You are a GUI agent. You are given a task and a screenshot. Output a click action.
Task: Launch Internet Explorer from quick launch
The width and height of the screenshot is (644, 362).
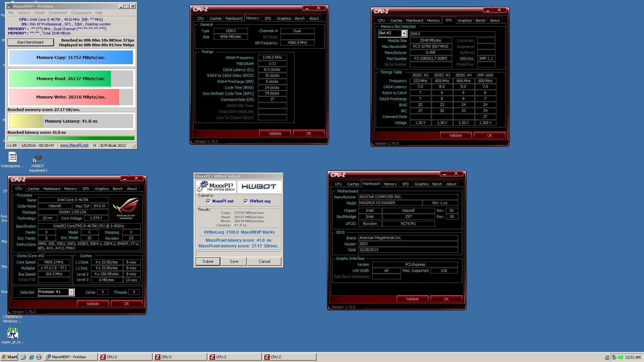click(31, 357)
